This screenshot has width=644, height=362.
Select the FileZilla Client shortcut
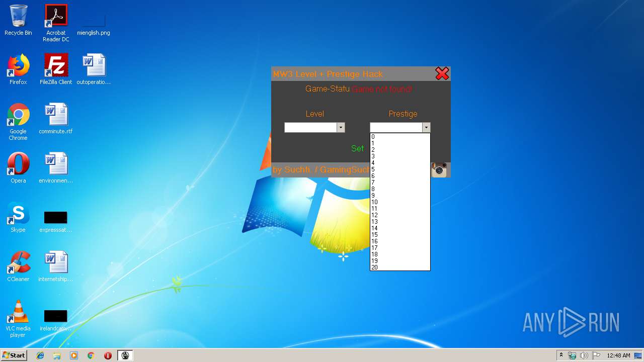(56, 69)
